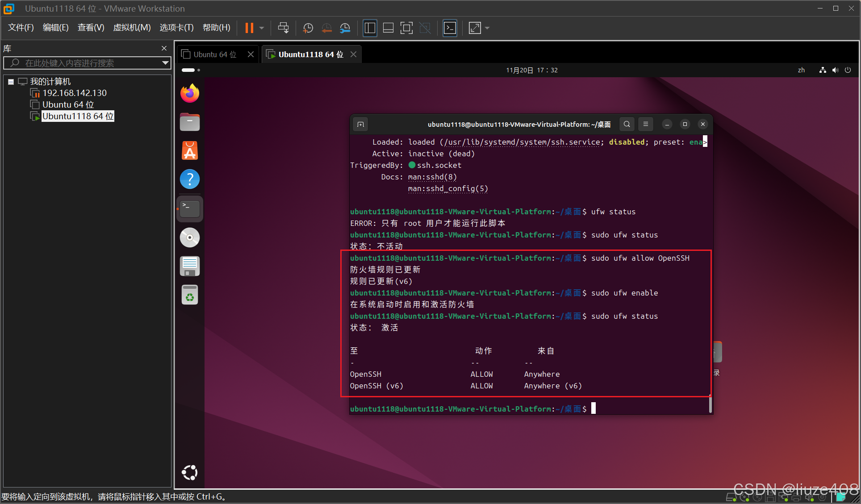Click send Ctrl+Alt+Del toolbar icon
This screenshot has height=504, width=861.
283,28
